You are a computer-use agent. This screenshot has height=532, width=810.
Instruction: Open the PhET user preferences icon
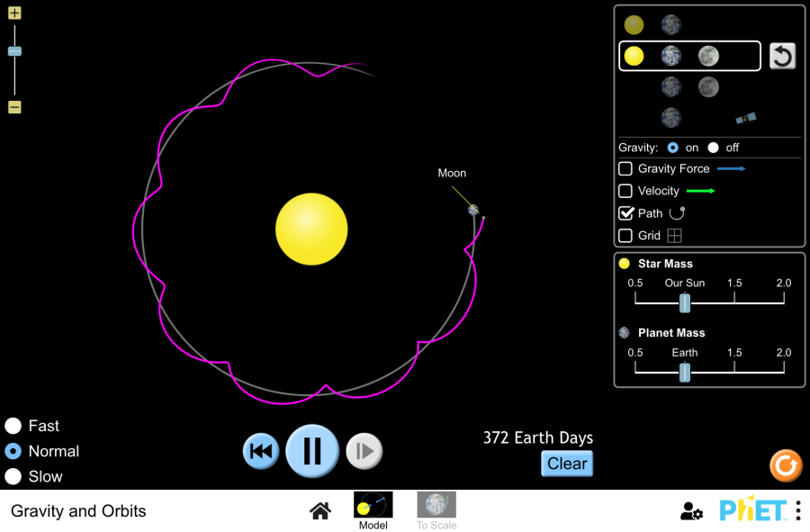point(691,511)
